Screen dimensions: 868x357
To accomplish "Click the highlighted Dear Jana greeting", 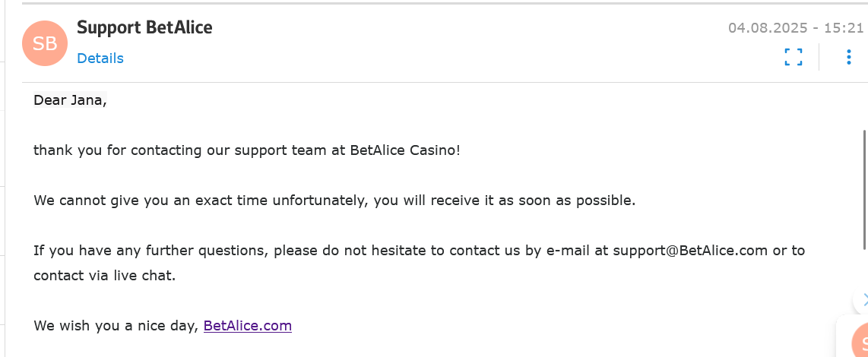I will tap(70, 100).
